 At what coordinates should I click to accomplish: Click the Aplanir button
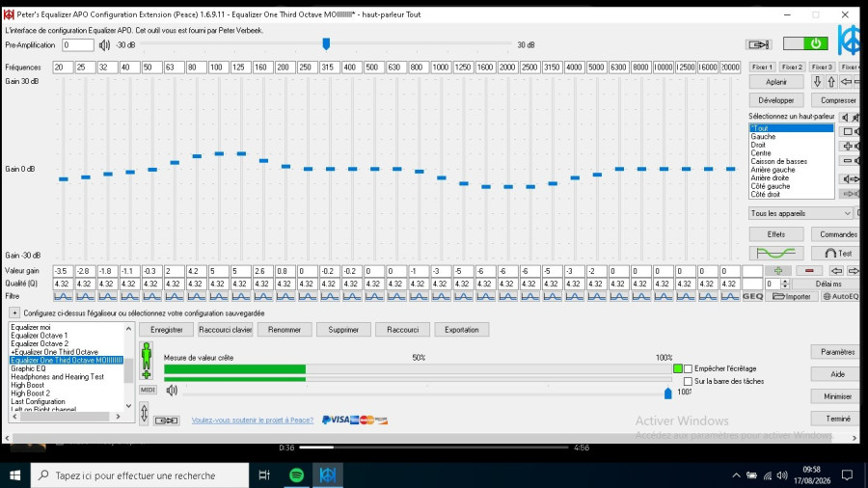pyautogui.click(x=776, y=82)
